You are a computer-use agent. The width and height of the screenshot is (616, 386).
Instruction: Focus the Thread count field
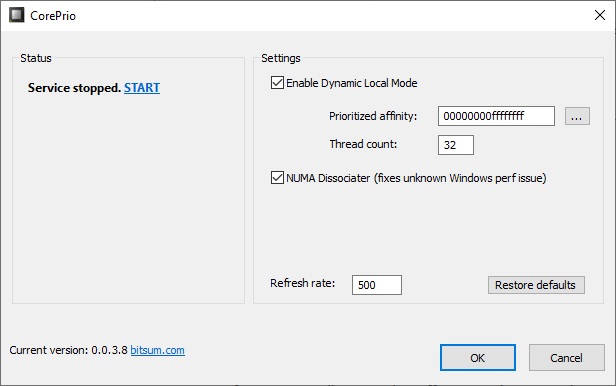coord(456,145)
